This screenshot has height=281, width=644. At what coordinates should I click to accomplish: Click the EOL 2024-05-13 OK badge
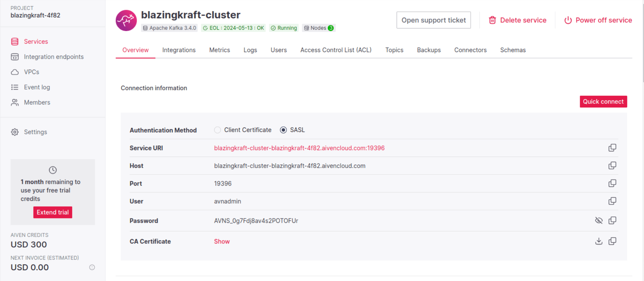233,28
